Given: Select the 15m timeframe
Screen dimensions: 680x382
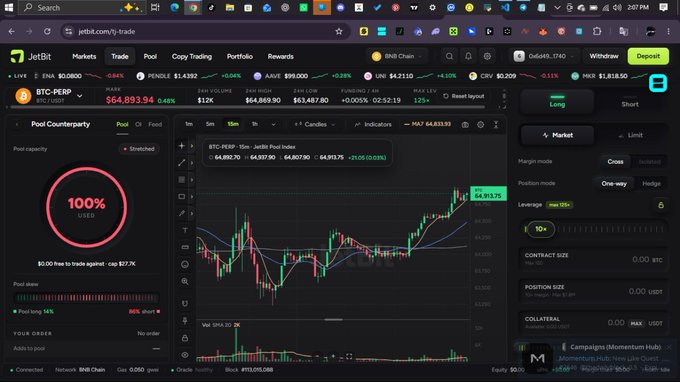Looking at the screenshot, I should pyautogui.click(x=233, y=124).
